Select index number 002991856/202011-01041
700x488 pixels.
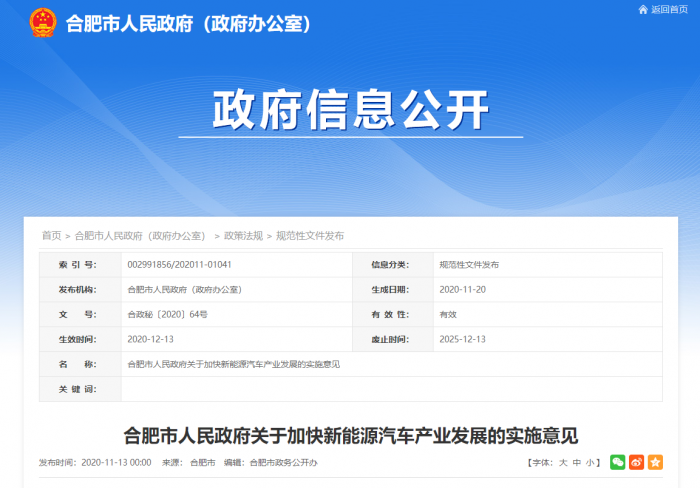tap(179, 265)
